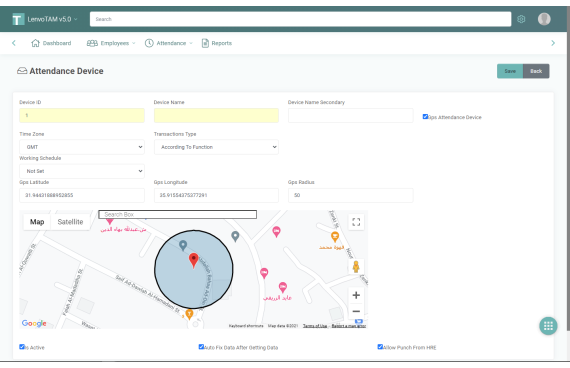Toggle Auto Fix Data After Getting Data
This screenshot has width=570, height=368.
(x=201, y=347)
